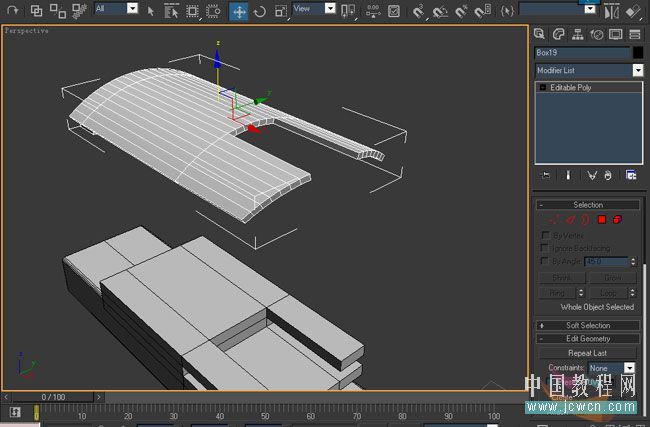Expand the Soft Selection rollout

click(588, 325)
